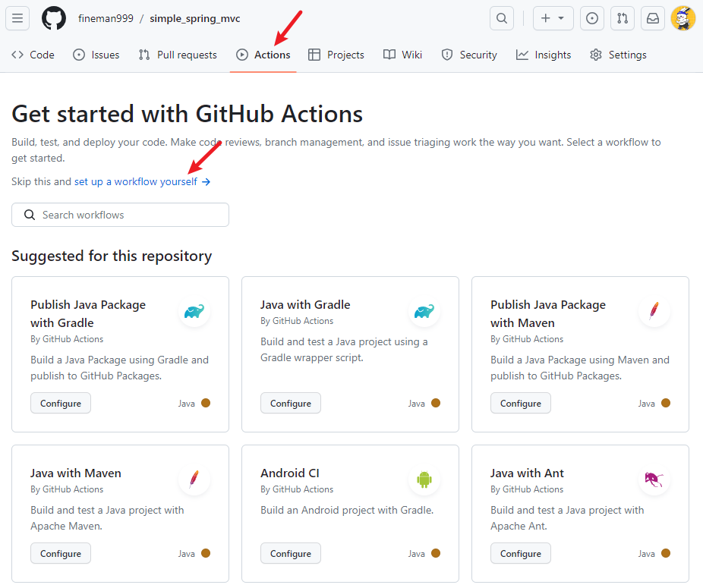Switch to the Code tab
The height and width of the screenshot is (588, 703).
(x=33, y=55)
